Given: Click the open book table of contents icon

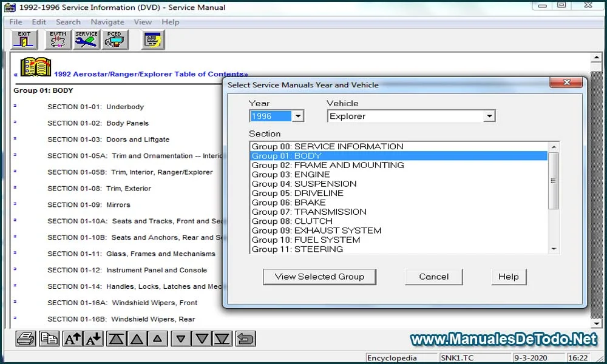Looking at the screenshot, I should pos(36,67).
